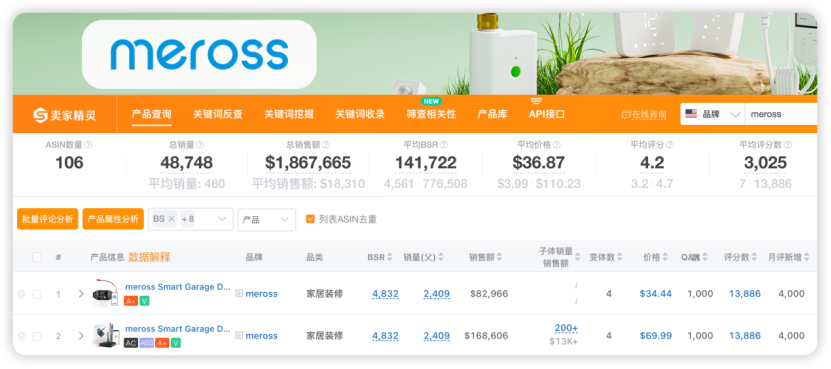
Task: Sort table by BSR column
Action: [x=390, y=257]
